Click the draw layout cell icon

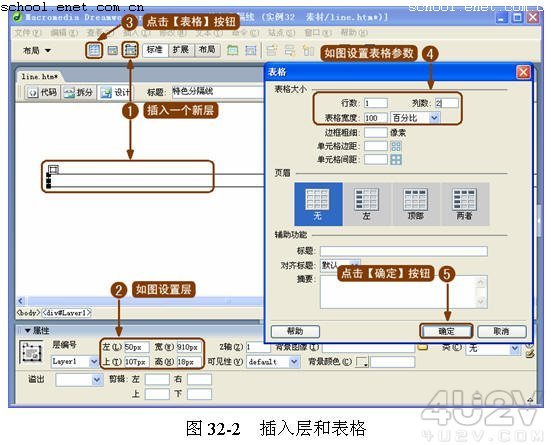pyautogui.click(x=251, y=50)
